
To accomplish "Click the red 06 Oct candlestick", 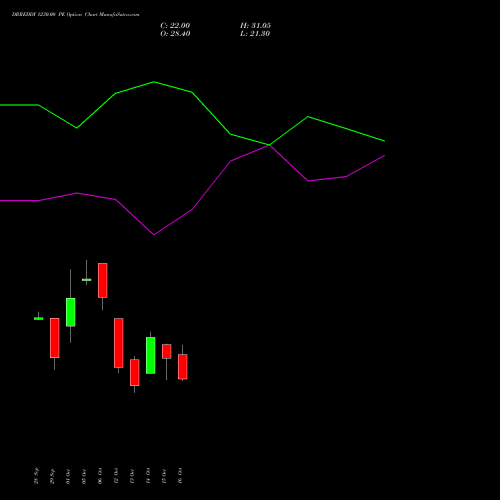I will coord(102,280).
